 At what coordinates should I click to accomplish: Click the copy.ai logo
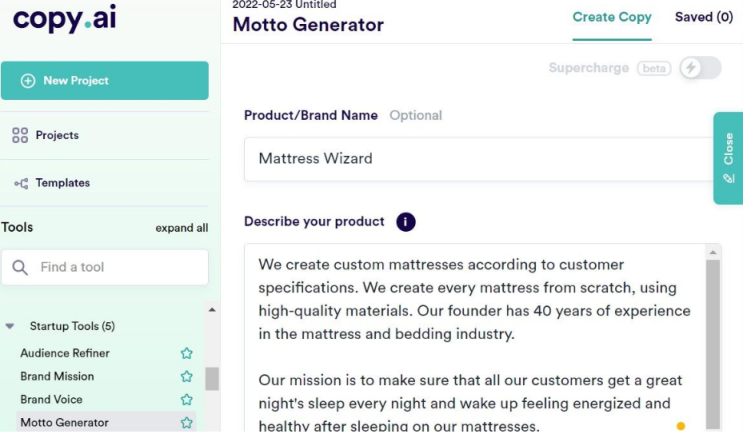click(65, 19)
